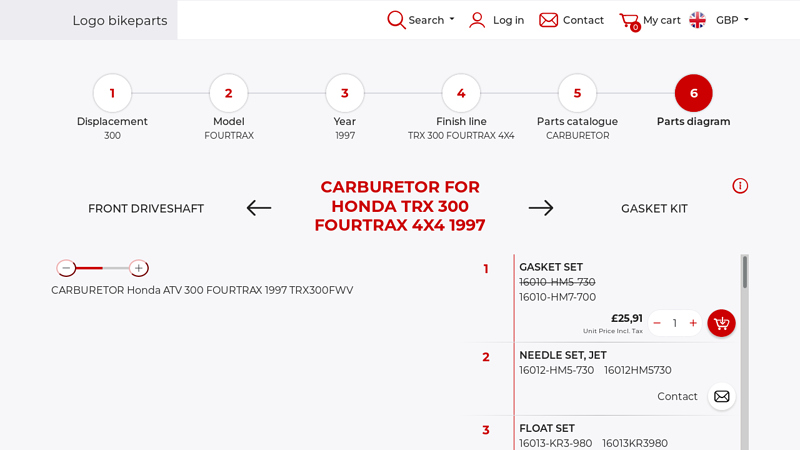This screenshot has width=800, height=450.
Task: Select step 5 Parts catalogue
Action: [x=577, y=93]
